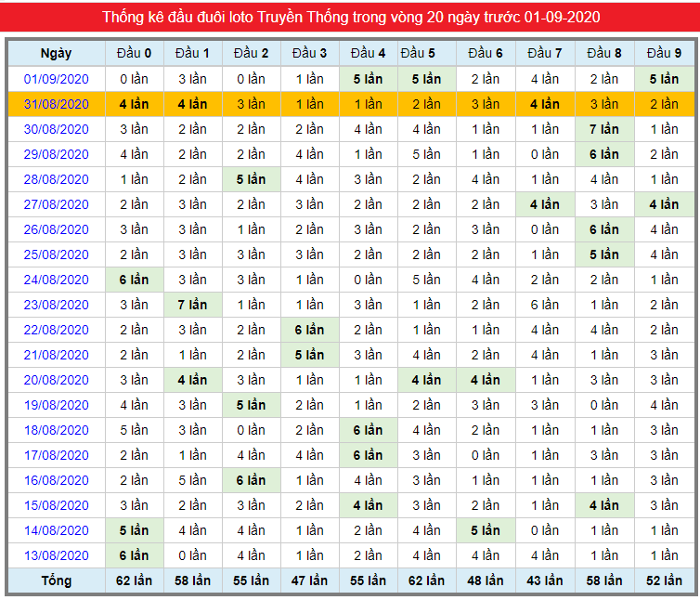Open the 24/08/2020 date link
The width and height of the screenshot is (700, 600).
click(x=57, y=280)
